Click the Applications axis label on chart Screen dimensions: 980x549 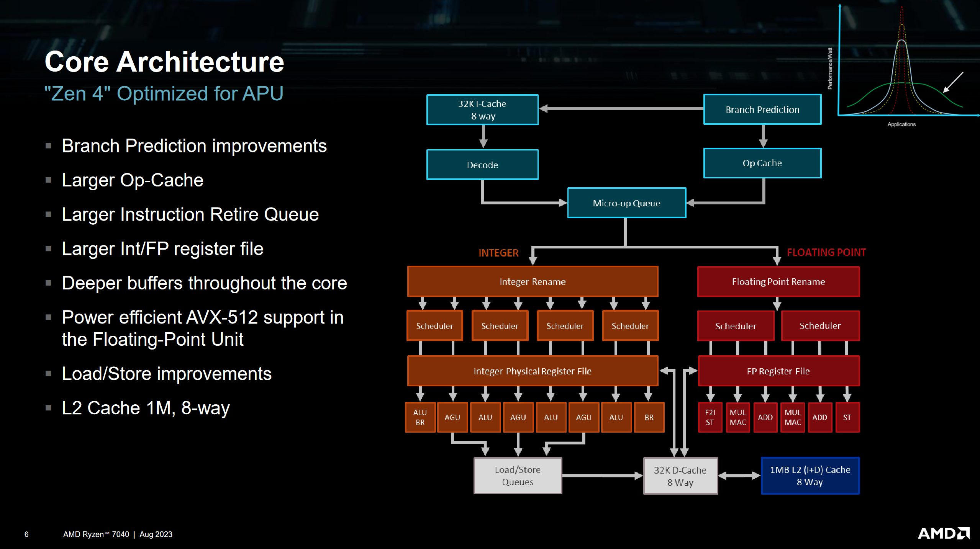(x=901, y=124)
